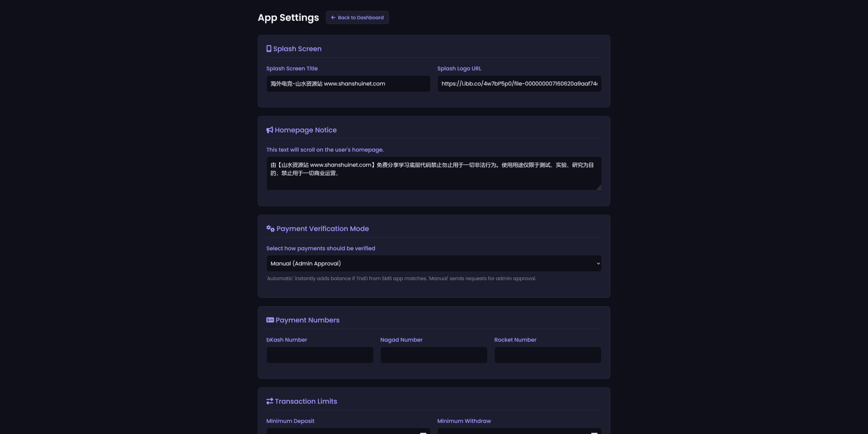868x434 pixels.
Task: Select the bKash Number input box
Action: point(320,355)
